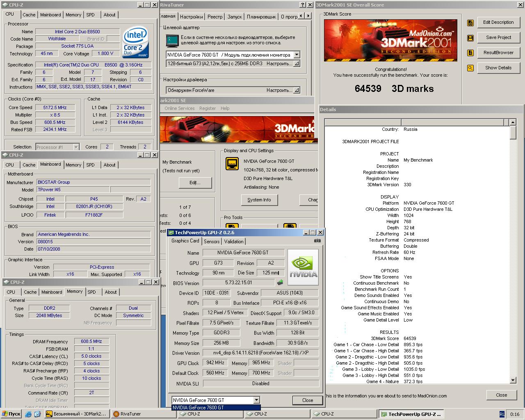
Task: Click the System Info button in 3DMark
Action: pyautogui.click(x=259, y=200)
